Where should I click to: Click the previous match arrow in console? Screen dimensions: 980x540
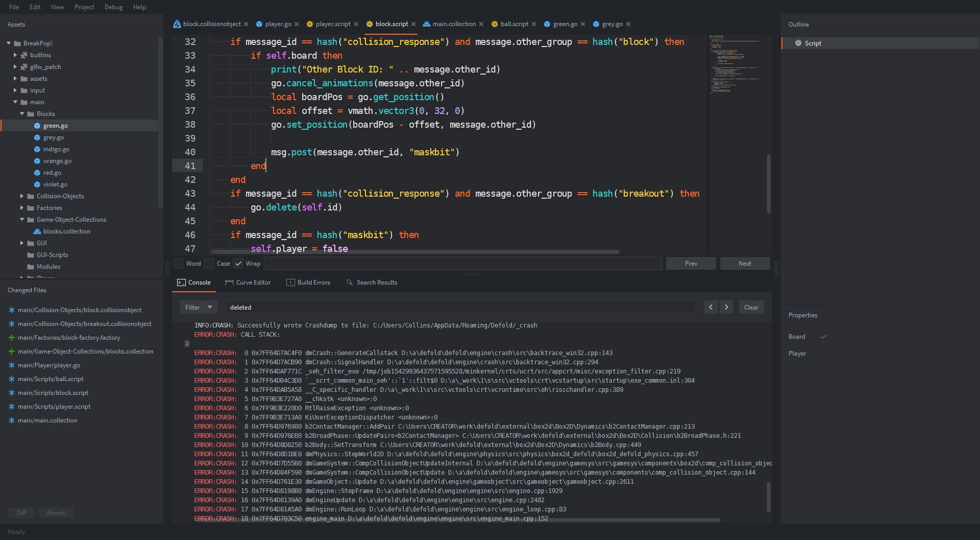pos(710,307)
